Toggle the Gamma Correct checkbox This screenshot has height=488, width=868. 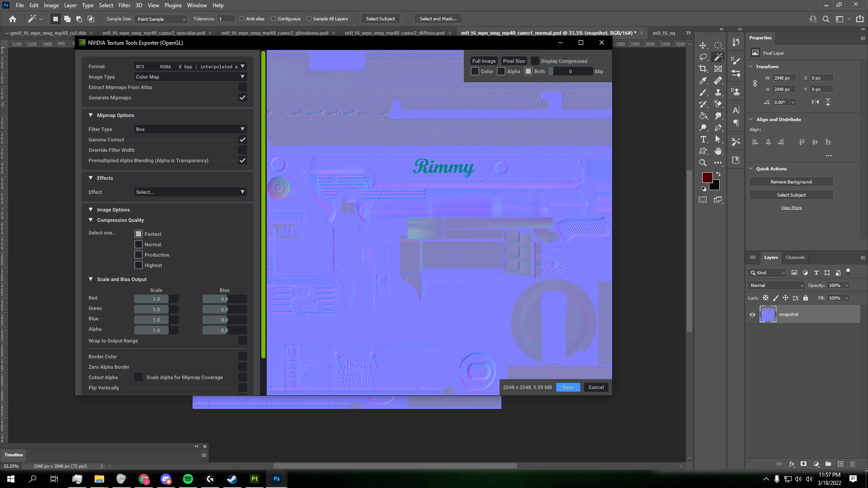[x=242, y=140]
